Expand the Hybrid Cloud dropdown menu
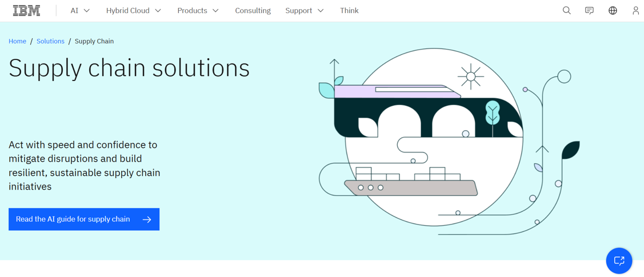Image resolution: width=644 pixels, height=277 pixels. (133, 10)
